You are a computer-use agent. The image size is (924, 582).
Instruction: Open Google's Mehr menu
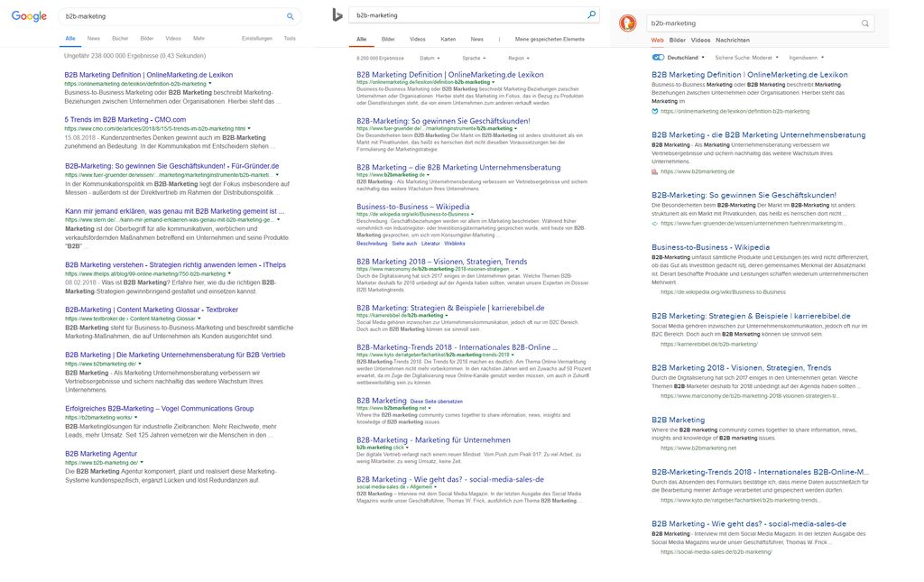198,38
